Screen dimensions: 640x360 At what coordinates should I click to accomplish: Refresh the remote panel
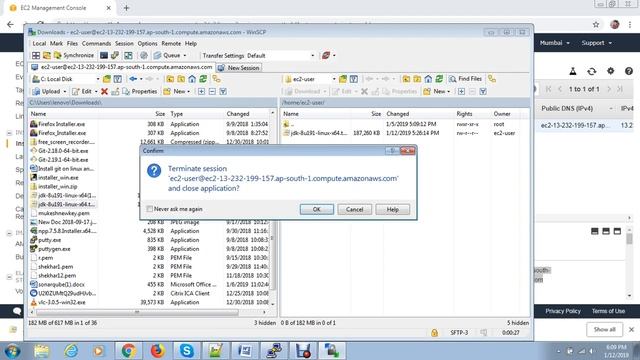point(439,79)
